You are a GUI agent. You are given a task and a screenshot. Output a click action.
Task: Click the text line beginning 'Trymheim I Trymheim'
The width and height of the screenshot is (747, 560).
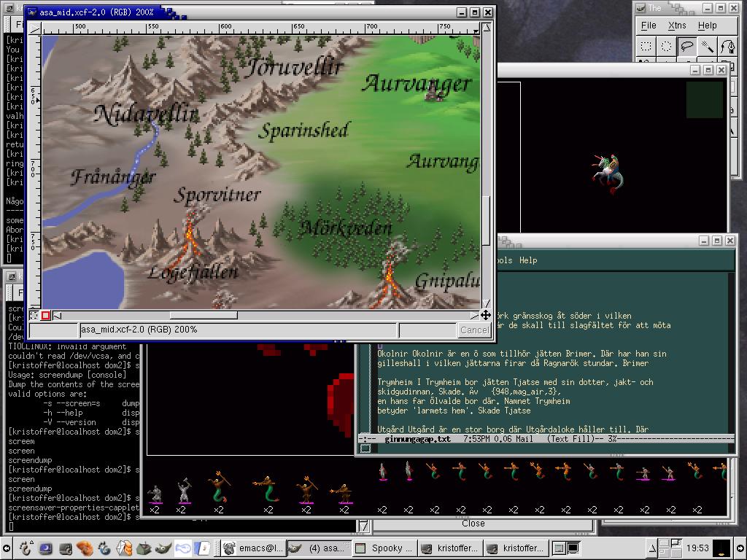click(x=515, y=382)
